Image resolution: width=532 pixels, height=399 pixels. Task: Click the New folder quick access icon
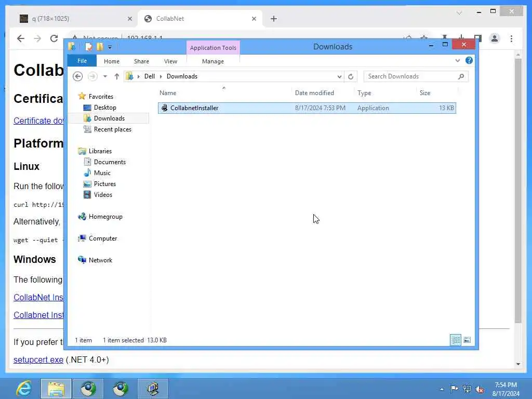coord(100,46)
